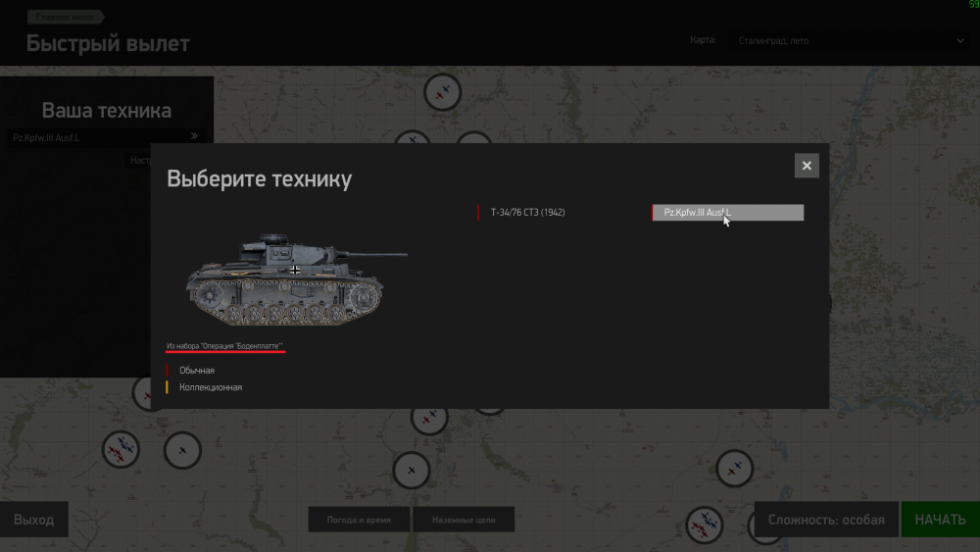This screenshot has width=980, height=552.
Task: Open 'Погода и время' settings
Action: pyautogui.click(x=359, y=520)
